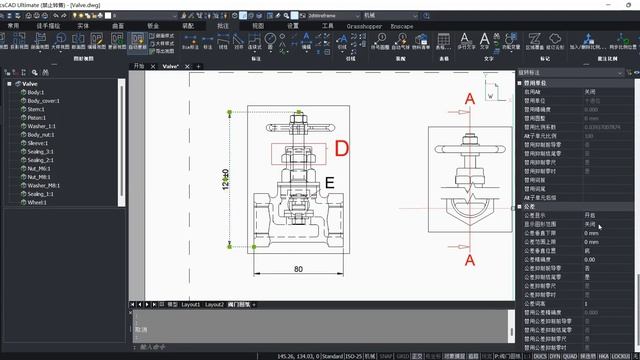Toggle SNAP in status bar
The image size is (640, 360).
click(386, 356)
